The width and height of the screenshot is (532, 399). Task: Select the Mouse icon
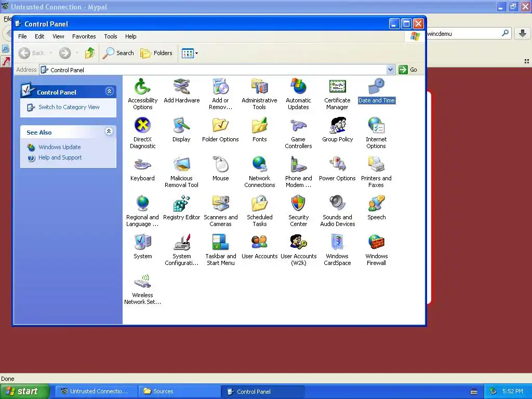(220, 165)
